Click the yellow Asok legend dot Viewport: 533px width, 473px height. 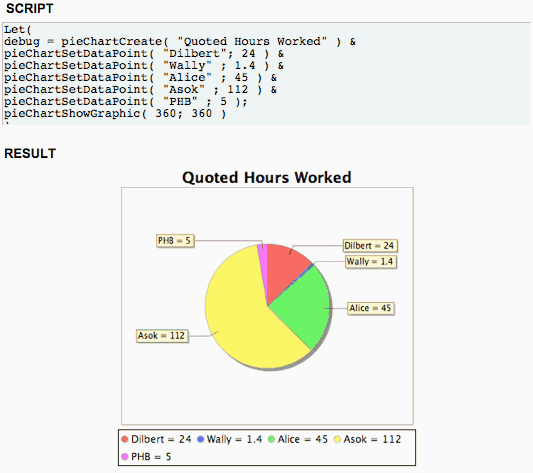337,439
